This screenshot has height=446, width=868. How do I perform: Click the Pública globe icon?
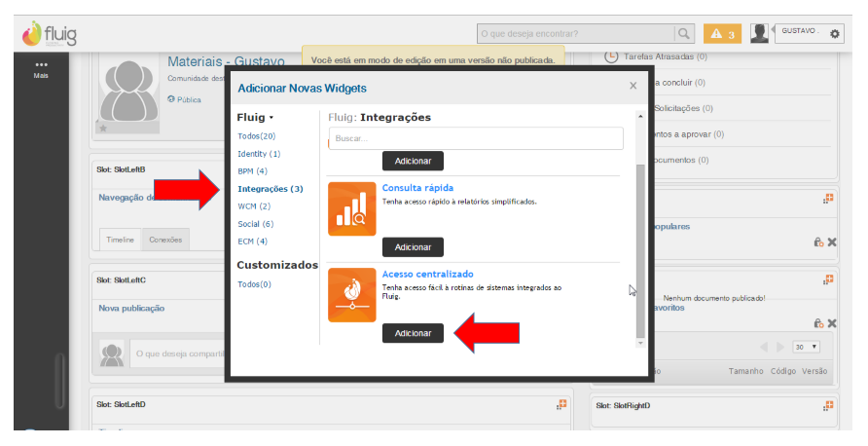tap(171, 99)
